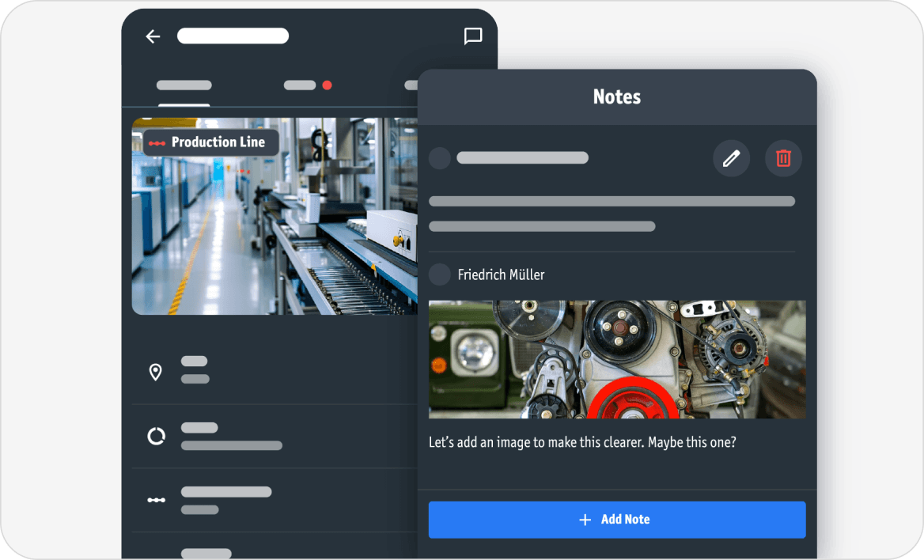This screenshot has width=924, height=560.
Task: Select the first underlined tab
Action: pos(184,85)
